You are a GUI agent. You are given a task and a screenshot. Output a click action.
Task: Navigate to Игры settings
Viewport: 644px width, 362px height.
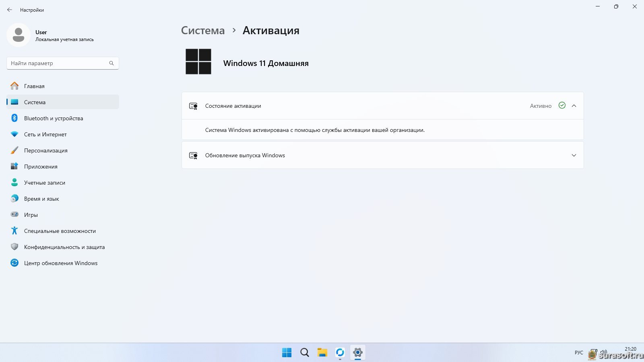pos(63,214)
